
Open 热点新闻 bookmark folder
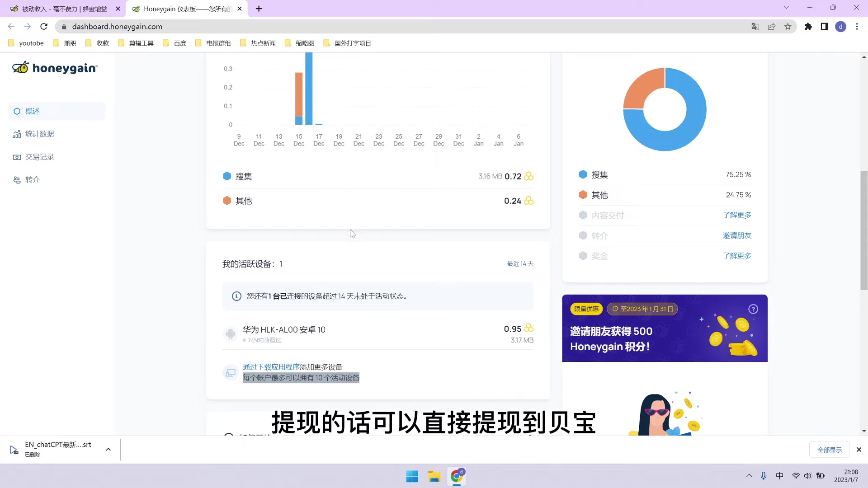tap(258, 43)
